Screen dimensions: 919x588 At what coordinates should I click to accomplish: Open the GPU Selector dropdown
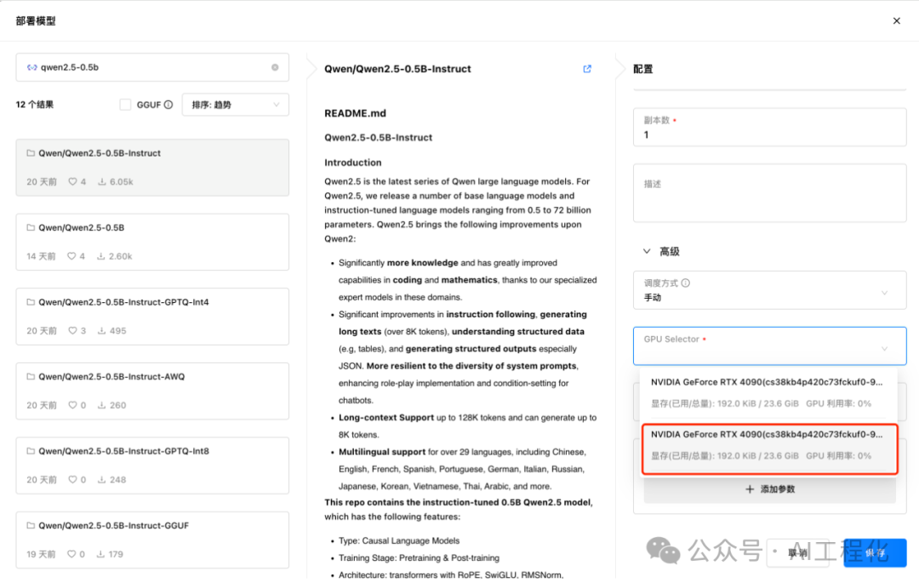point(769,345)
